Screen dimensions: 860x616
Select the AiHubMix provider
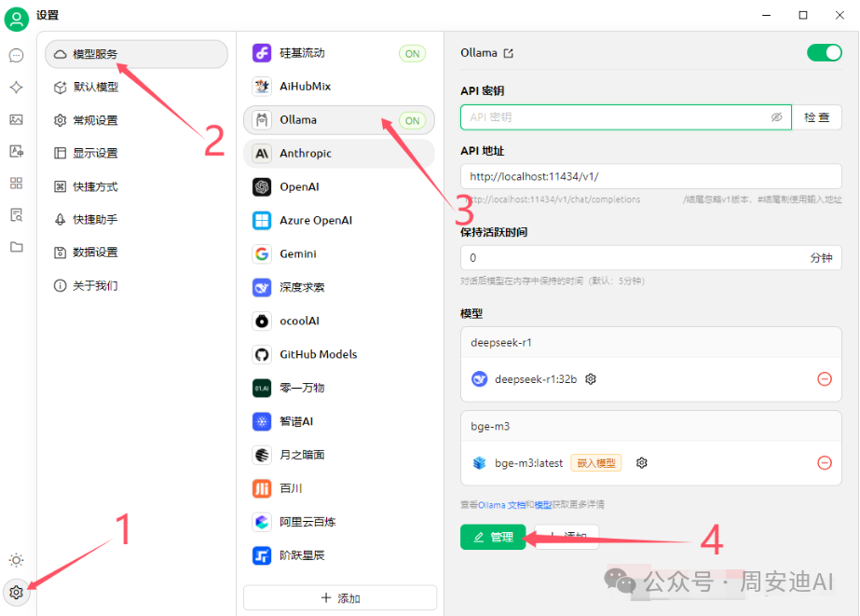(339, 87)
